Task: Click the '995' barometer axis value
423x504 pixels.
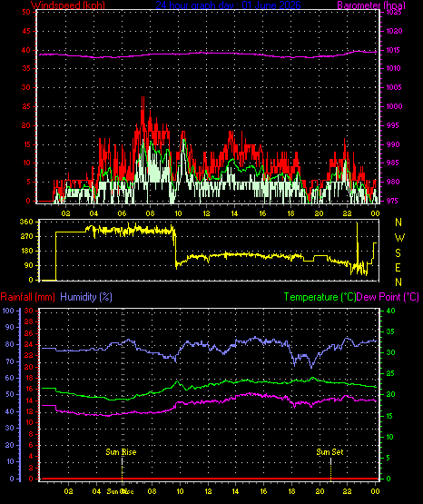Action: 393,125
